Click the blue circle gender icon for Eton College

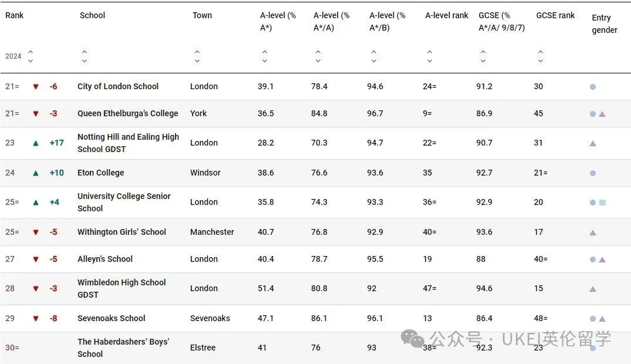[x=593, y=173]
